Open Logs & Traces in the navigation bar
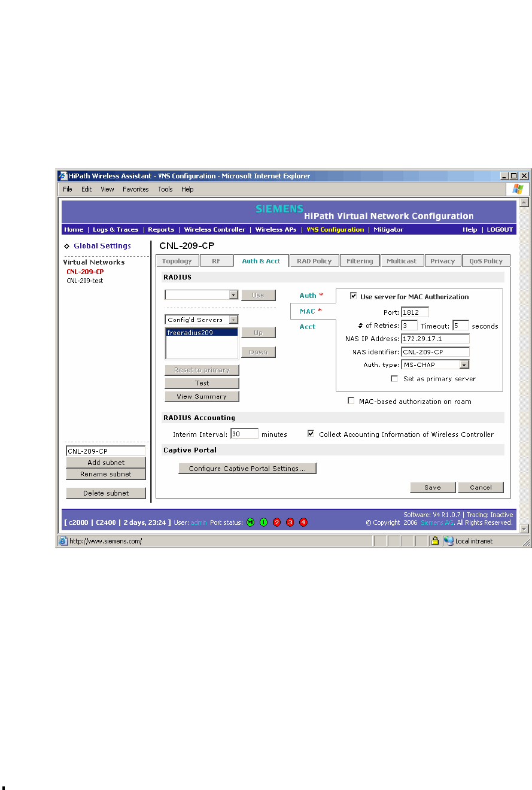The height and width of the screenshot is (790, 532). pyautogui.click(x=115, y=230)
